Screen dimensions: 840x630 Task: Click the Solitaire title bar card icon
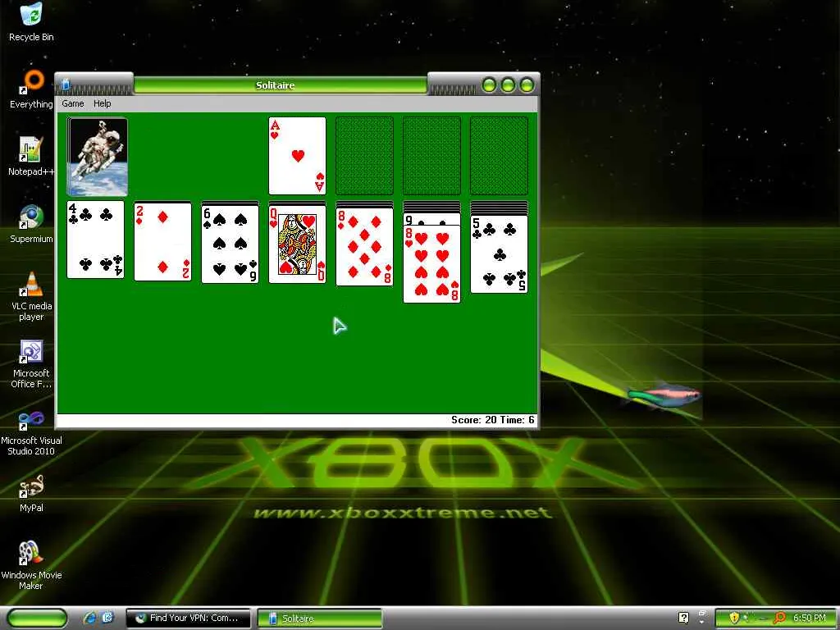point(66,84)
